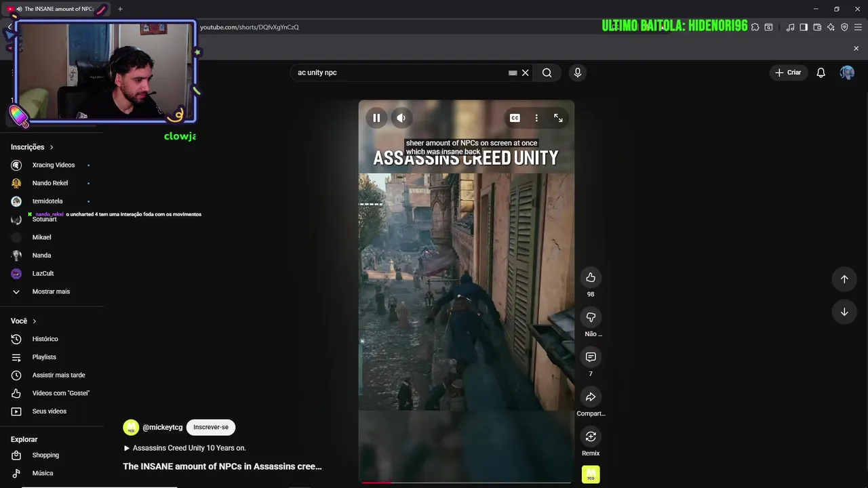Open the browser VPN shield icon

(844, 27)
